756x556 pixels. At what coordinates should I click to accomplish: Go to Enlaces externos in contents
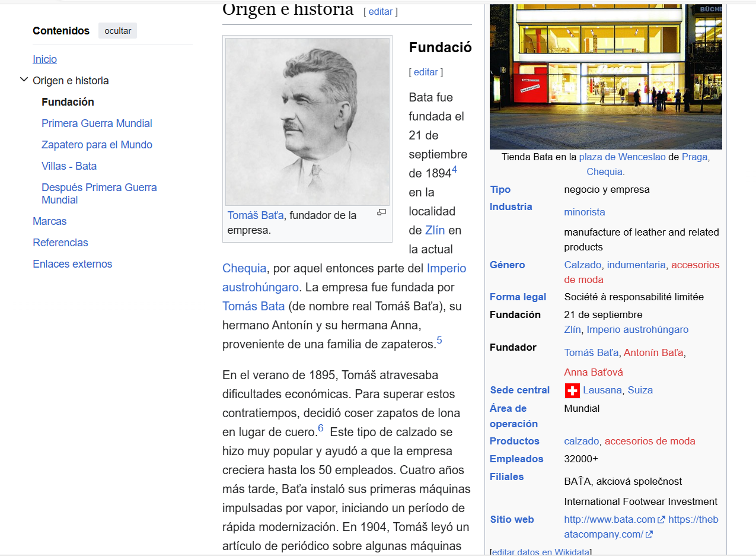tap(72, 264)
